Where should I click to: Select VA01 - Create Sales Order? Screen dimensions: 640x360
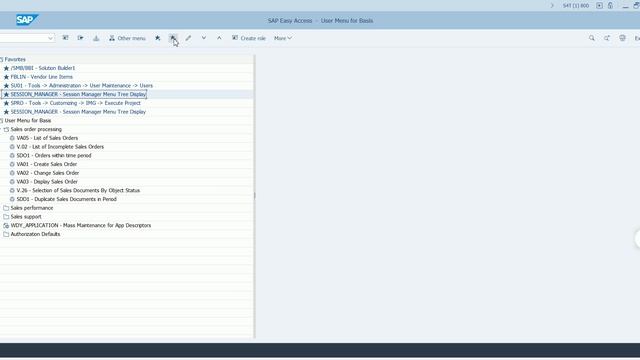[x=47, y=164]
